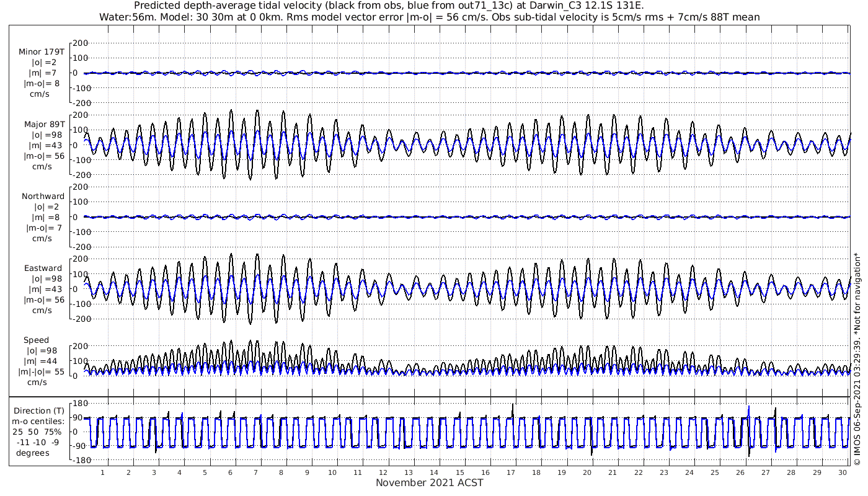Select the 'Major 89T' panel label
Screen dimensions: 868x496
44,124
